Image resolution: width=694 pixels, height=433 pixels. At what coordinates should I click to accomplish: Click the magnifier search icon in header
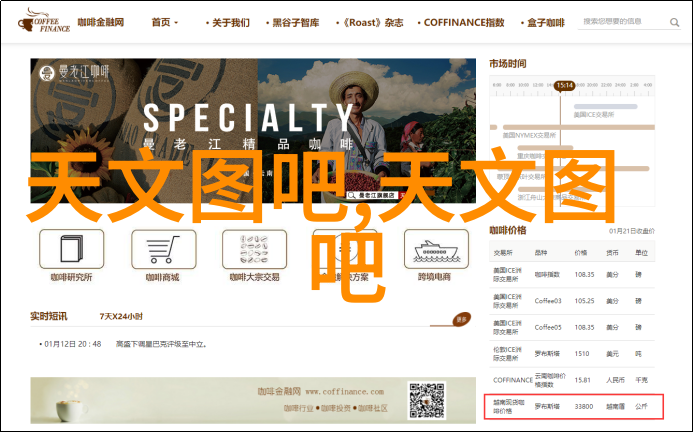675,22
